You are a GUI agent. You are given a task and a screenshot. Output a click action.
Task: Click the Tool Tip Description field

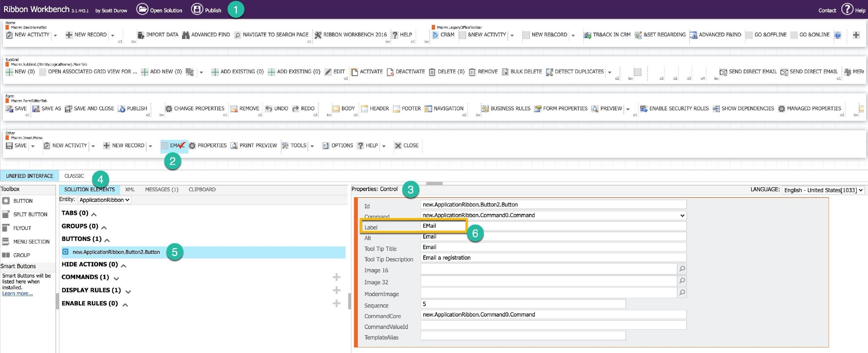(553, 258)
